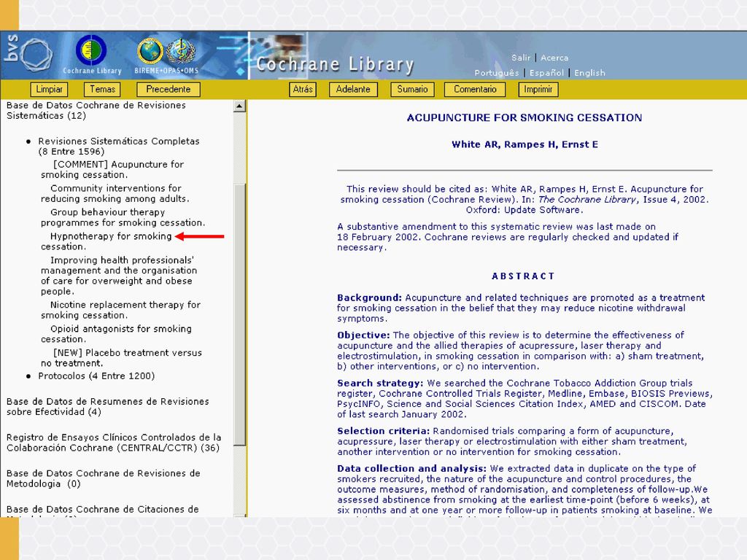The width and height of the screenshot is (747, 560).
Task: Click the Selection criteria heading
Action: pos(383,431)
